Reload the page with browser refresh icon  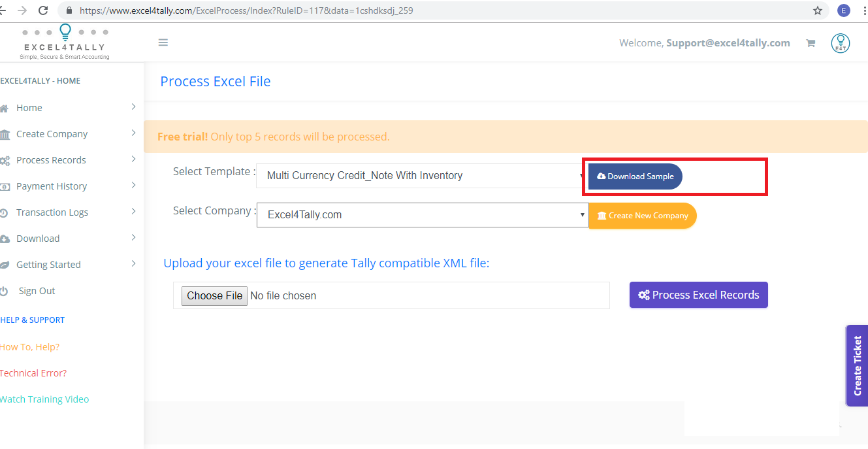click(x=43, y=10)
